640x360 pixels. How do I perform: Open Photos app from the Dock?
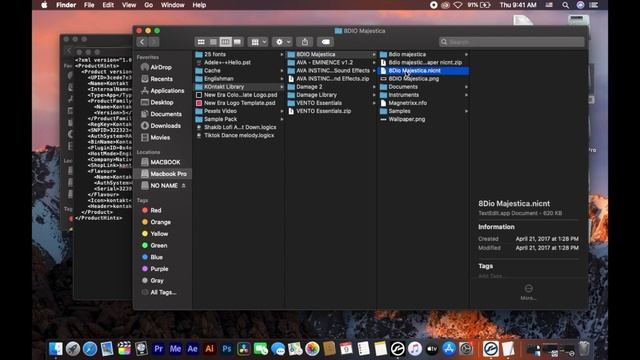coord(312,349)
